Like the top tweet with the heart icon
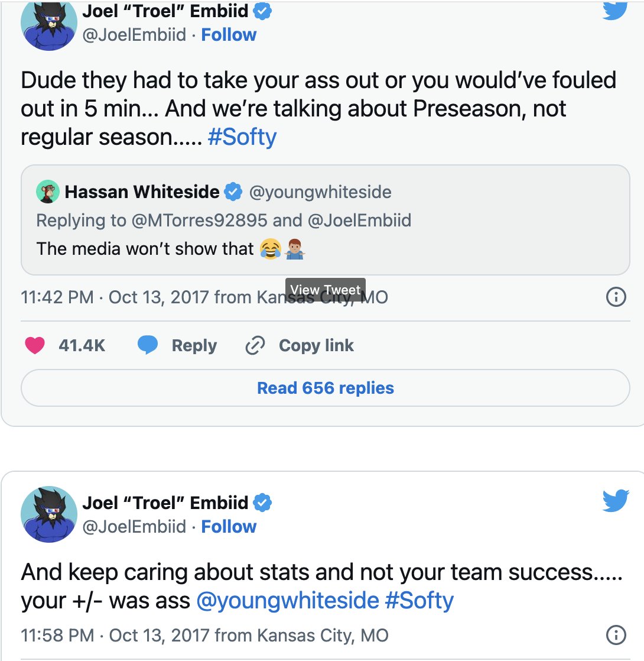The image size is (644, 661). point(35,345)
